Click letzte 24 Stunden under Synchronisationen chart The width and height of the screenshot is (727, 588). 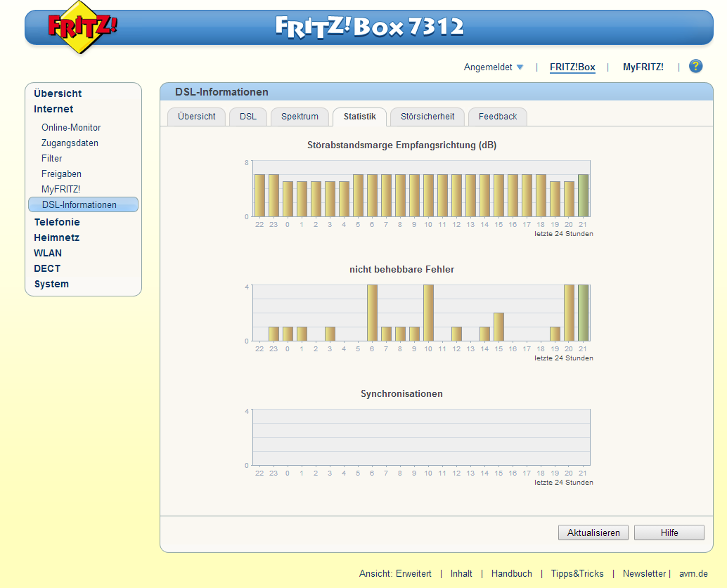tap(563, 483)
